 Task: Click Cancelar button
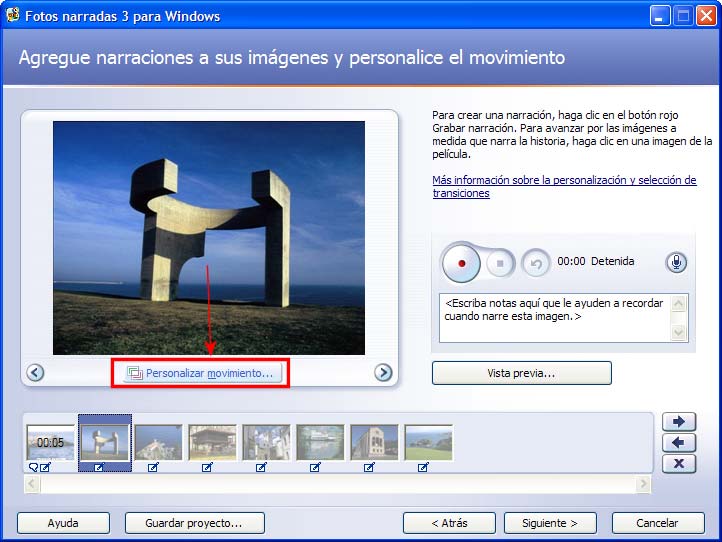[x=658, y=523]
